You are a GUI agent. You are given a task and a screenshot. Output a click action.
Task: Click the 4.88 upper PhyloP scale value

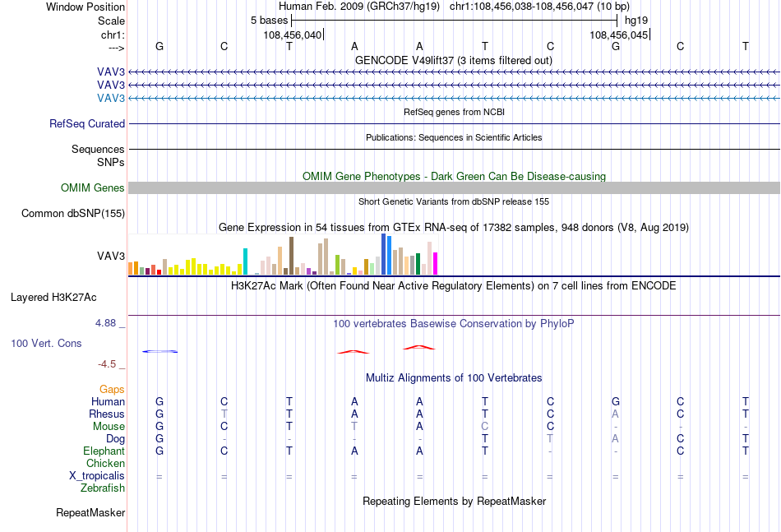105,323
